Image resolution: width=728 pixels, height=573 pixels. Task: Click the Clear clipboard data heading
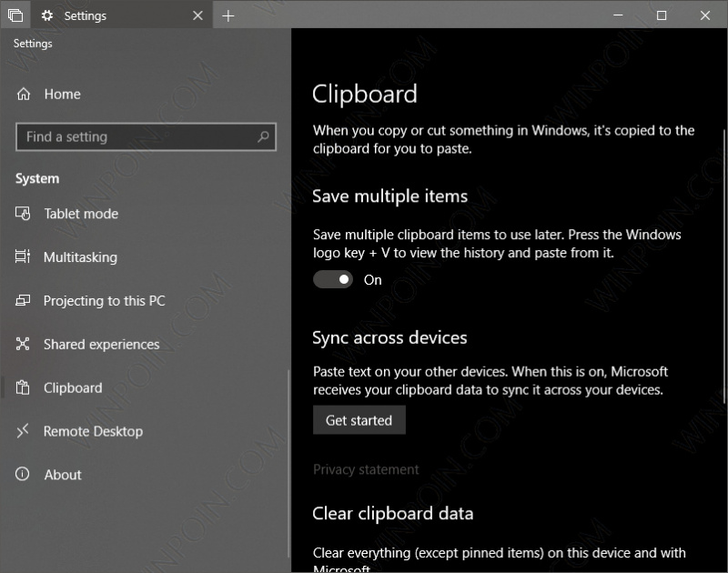(393, 514)
